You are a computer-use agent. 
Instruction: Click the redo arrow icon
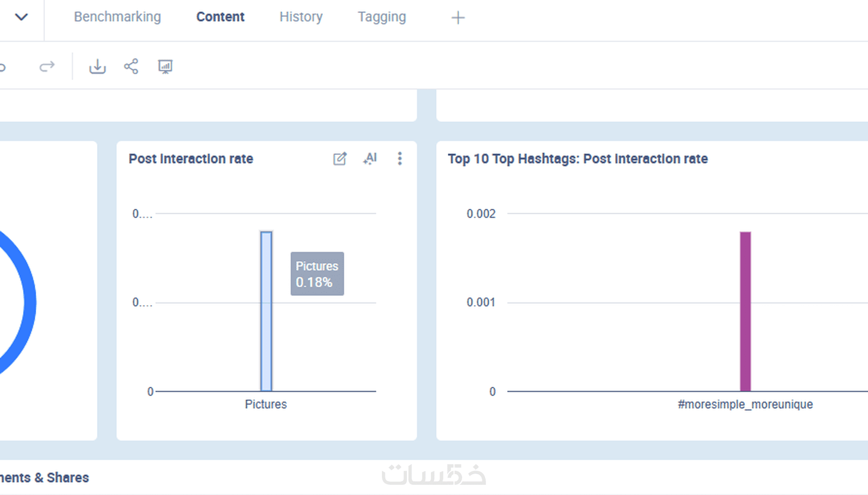coord(47,66)
